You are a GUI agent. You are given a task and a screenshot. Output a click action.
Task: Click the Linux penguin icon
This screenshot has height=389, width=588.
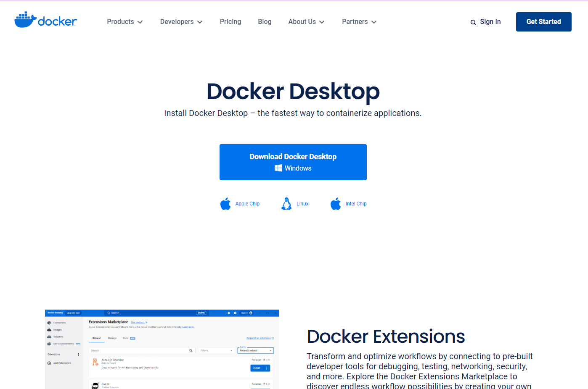(286, 204)
